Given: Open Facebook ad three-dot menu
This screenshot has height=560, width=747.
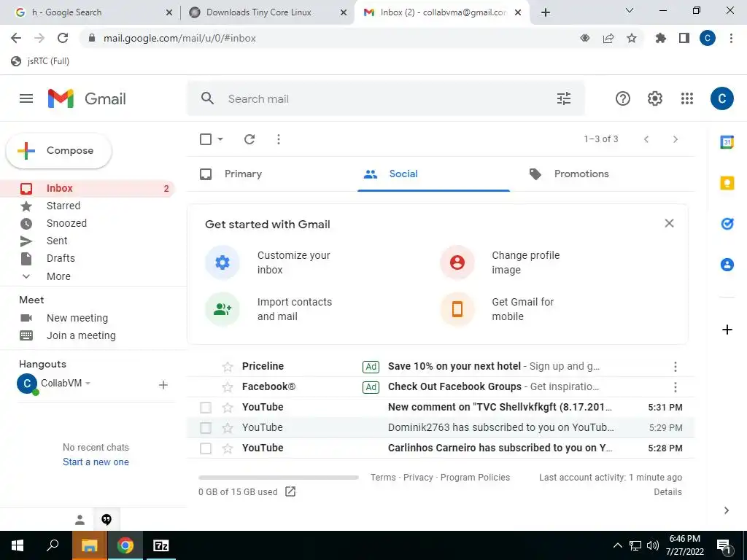Looking at the screenshot, I should [675, 387].
